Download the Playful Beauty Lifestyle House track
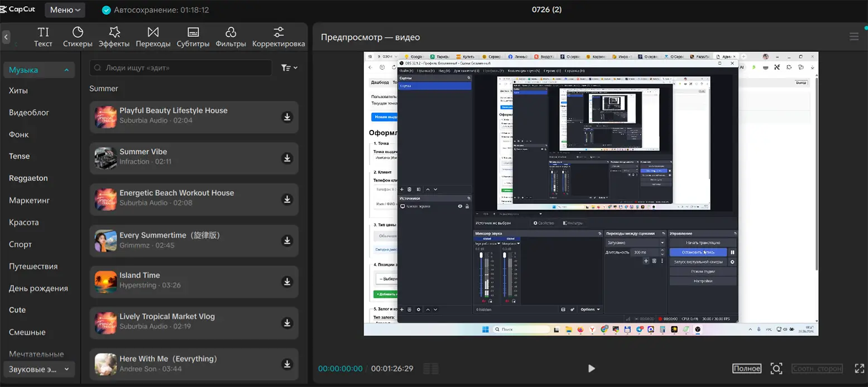 point(287,117)
